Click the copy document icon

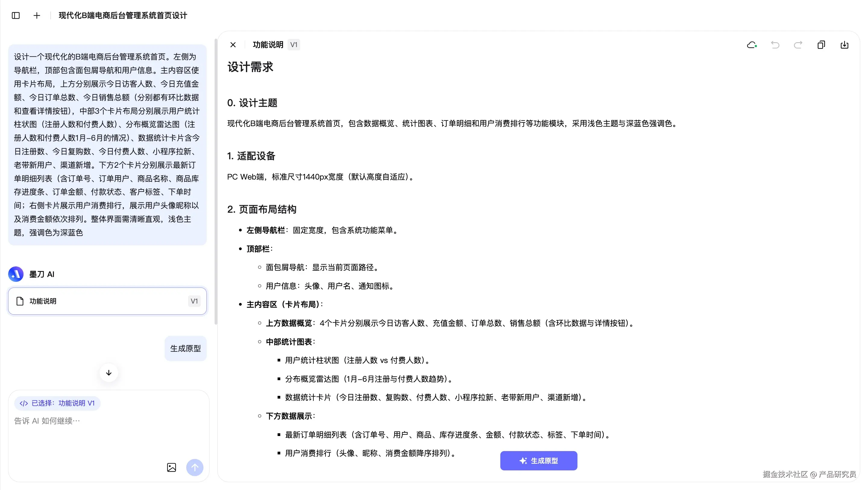821,45
